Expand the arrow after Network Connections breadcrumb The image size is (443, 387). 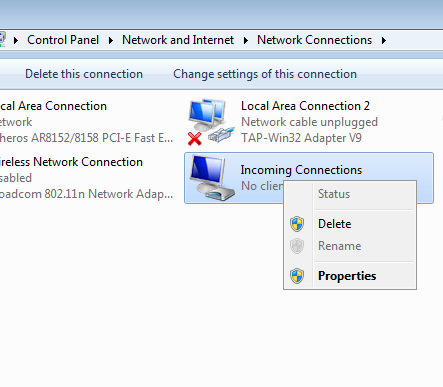tap(384, 40)
